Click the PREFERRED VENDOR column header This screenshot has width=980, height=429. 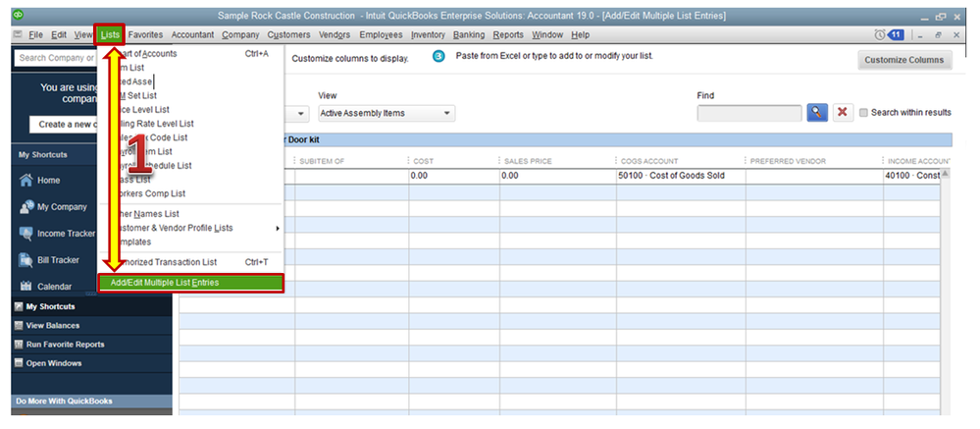788,161
